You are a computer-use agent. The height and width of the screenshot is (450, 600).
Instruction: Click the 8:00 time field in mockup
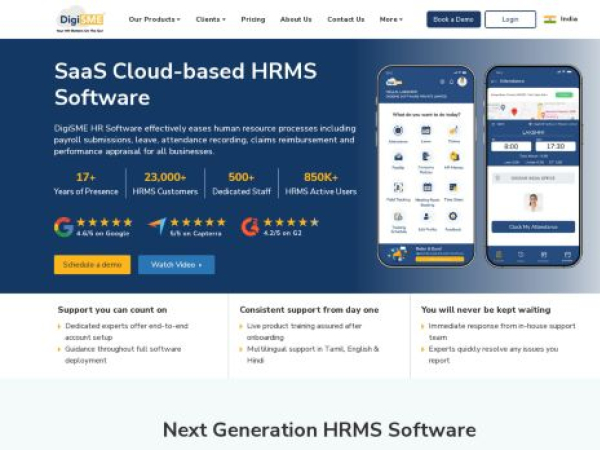coord(511,146)
